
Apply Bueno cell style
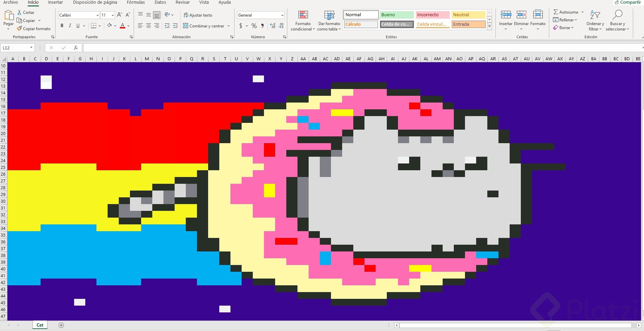(x=397, y=15)
